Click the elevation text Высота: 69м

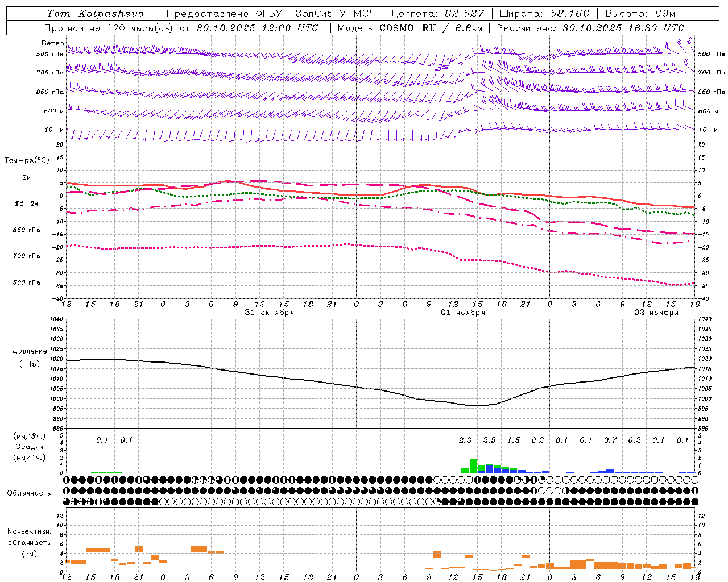click(640, 14)
